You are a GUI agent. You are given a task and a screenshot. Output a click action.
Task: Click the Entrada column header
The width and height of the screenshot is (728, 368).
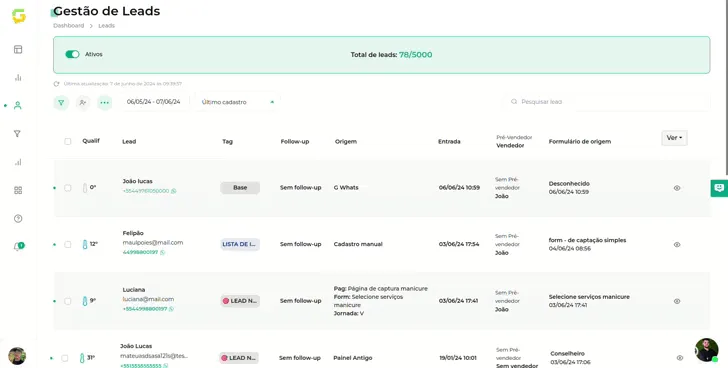point(449,142)
